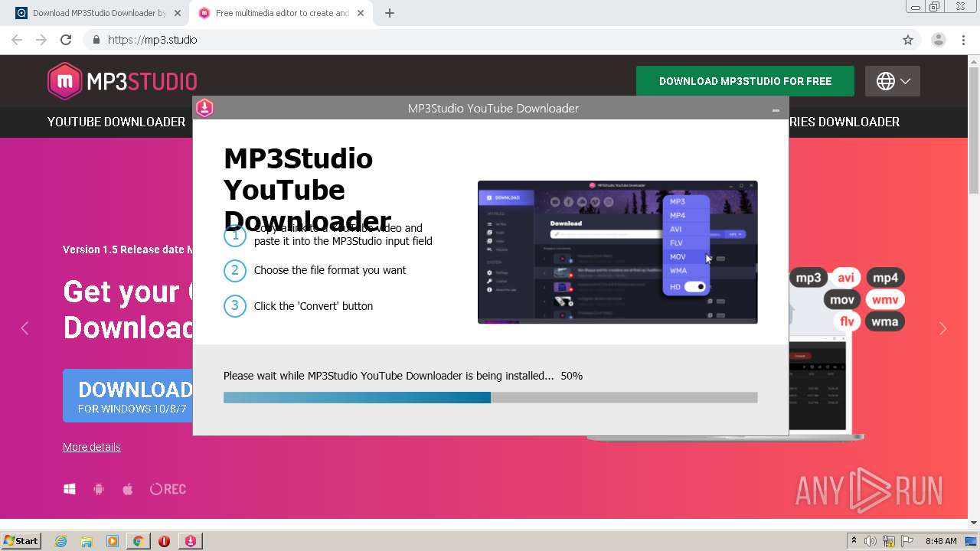Click the Chrome taskbar icon

click(x=138, y=541)
